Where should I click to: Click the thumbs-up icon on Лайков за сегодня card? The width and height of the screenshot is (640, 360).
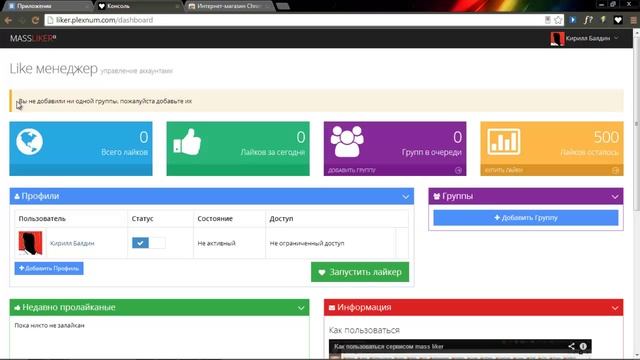coord(187,142)
